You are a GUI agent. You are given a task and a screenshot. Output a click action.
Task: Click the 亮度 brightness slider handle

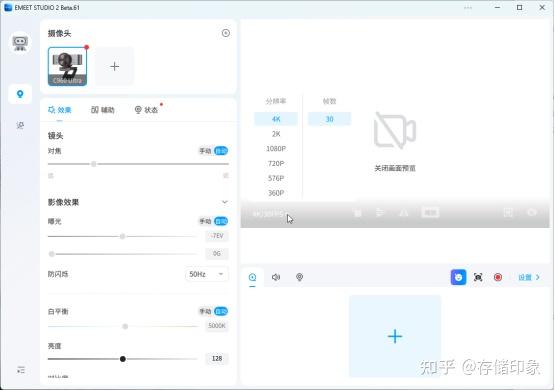[123, 359]
